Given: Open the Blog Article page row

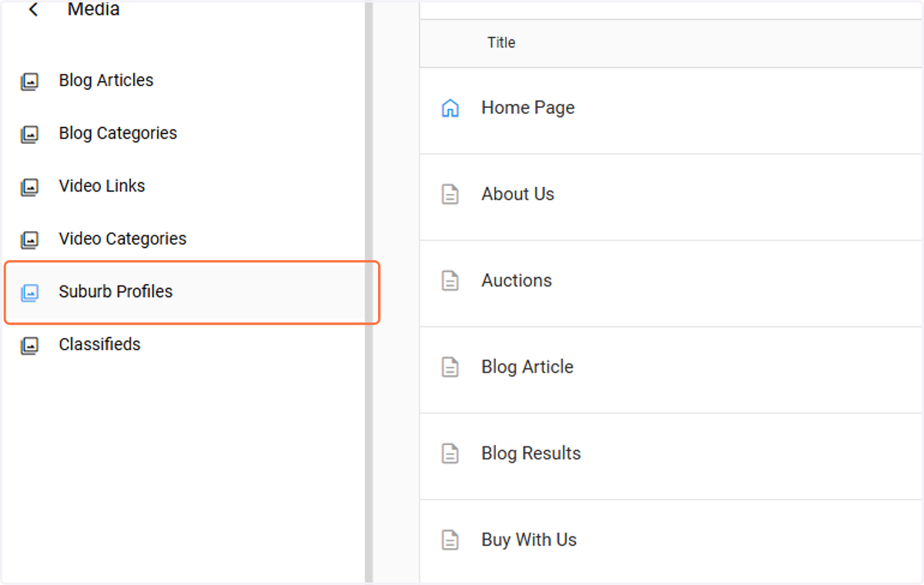Looking at the screenshot, I should click(x=671, y=369).
